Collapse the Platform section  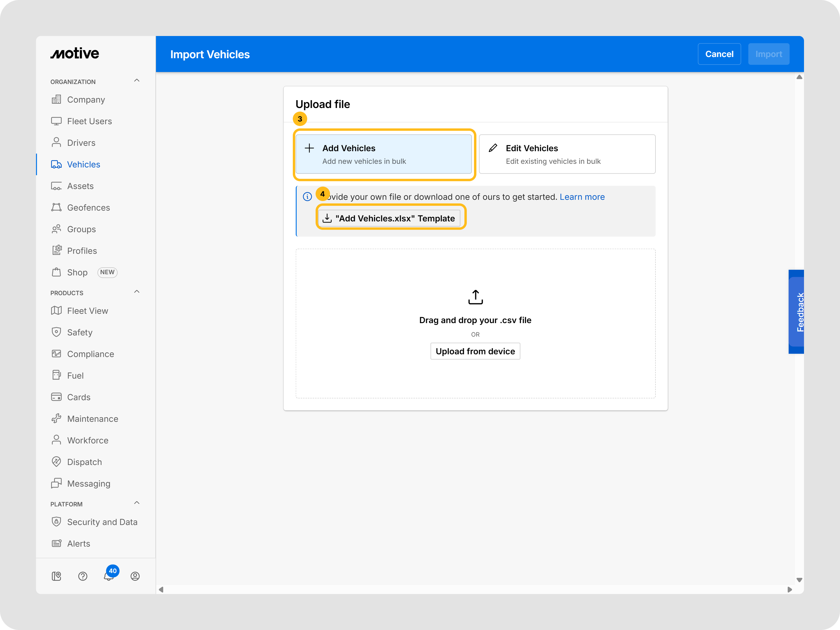pos(137,503)
